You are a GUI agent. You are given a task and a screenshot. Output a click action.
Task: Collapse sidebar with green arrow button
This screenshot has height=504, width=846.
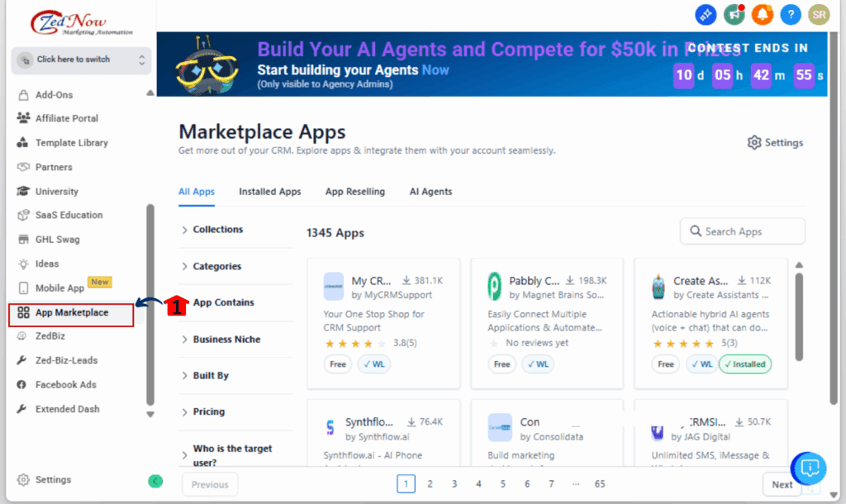coord(155,481)
